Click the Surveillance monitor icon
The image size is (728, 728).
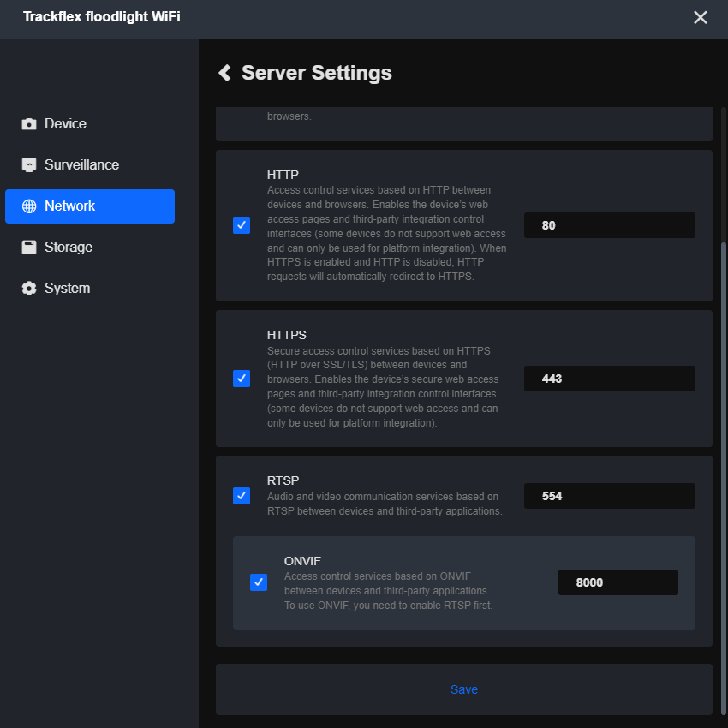[29, 164]
